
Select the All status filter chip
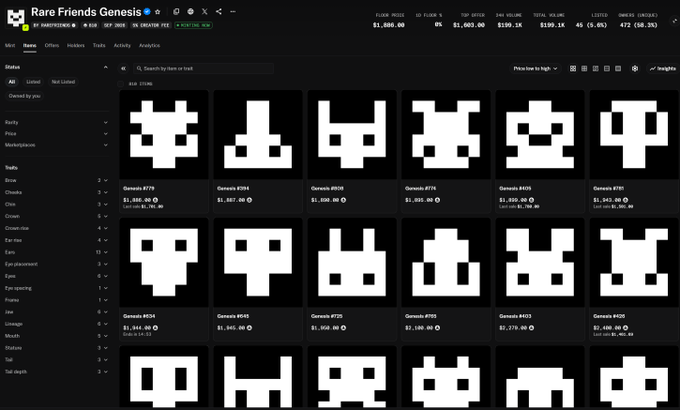click(12, 82)
